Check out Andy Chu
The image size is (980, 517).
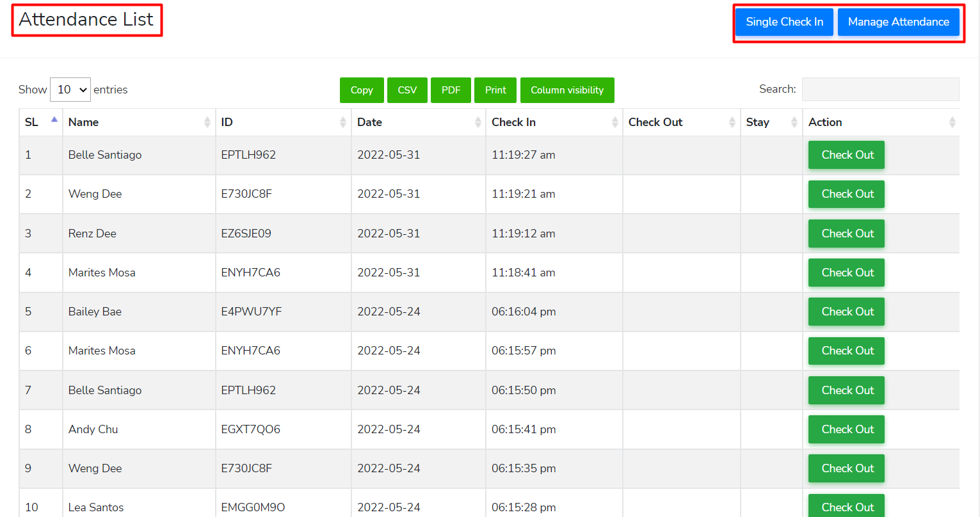[846, 429]
